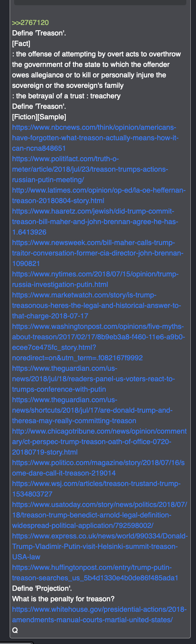Visit the latimes.com heffernan treason story
The height and width of the screenshot is (644, 196).
tap(99, 195)
